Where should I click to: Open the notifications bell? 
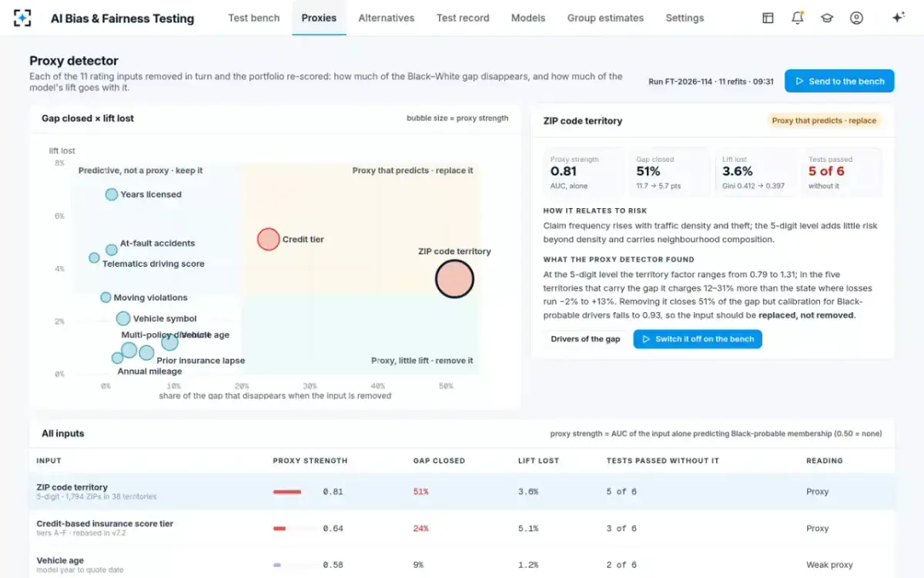tap(798, 18)
